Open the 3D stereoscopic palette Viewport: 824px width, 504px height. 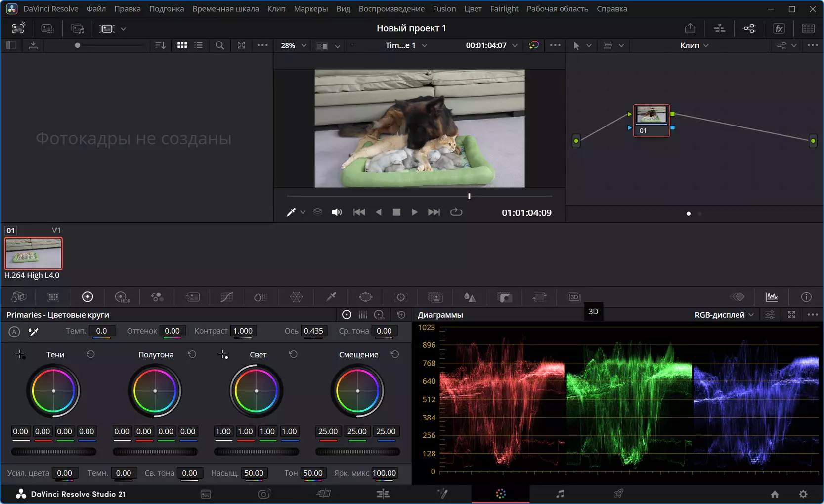574,297
